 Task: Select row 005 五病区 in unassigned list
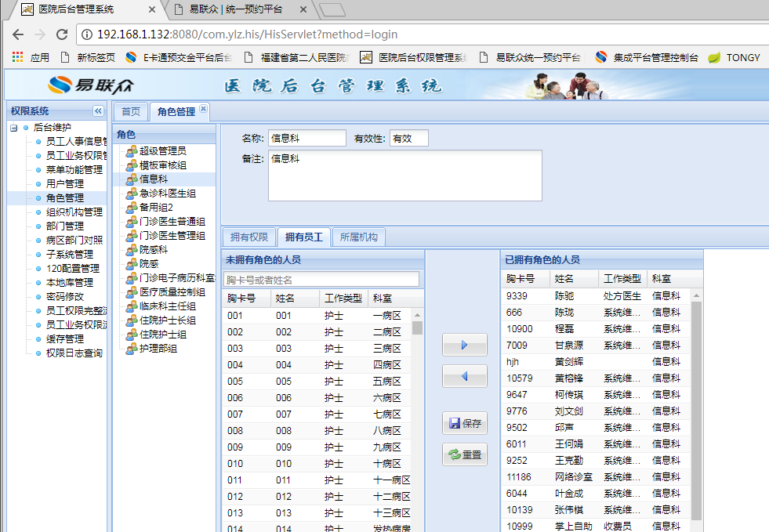coord(317,382)
